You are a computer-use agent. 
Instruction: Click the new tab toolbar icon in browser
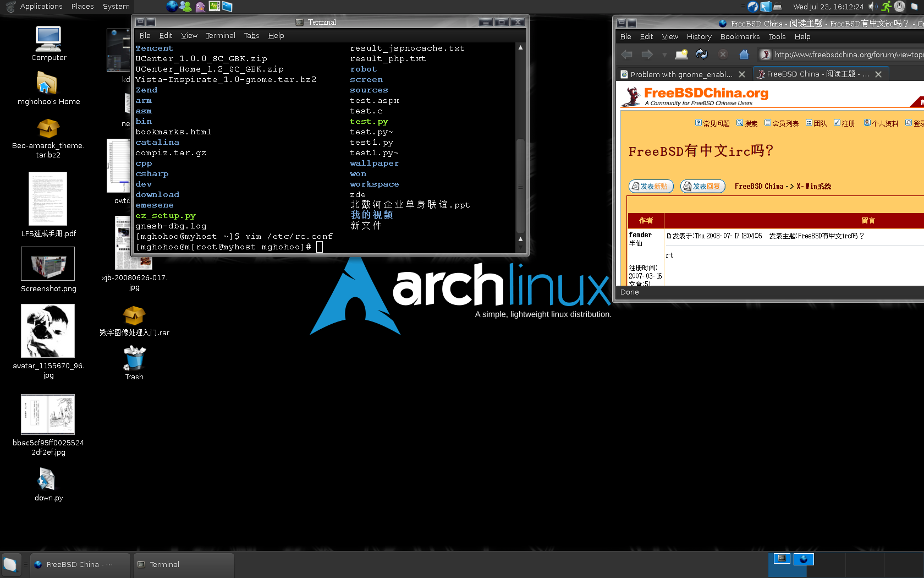681,54
